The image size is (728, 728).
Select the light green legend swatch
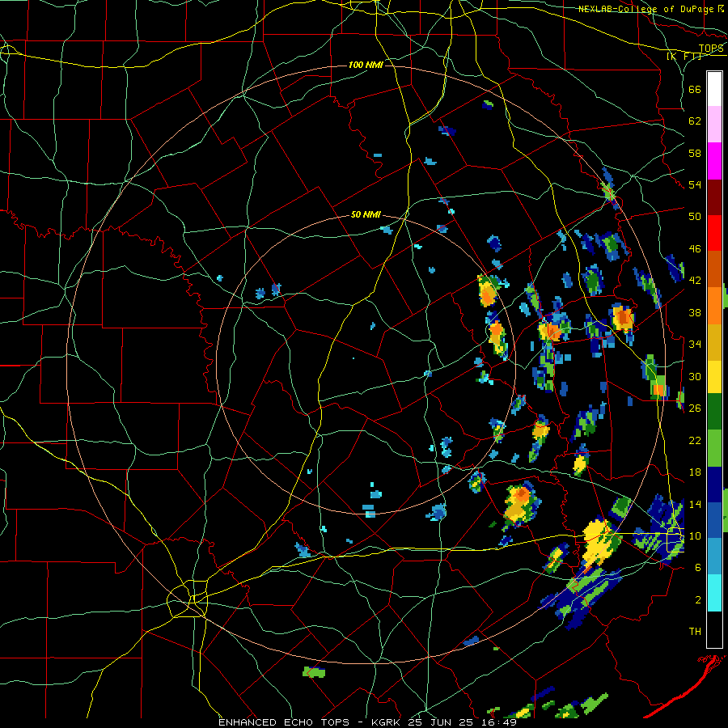pyautogui.click(x=714, y=448)
